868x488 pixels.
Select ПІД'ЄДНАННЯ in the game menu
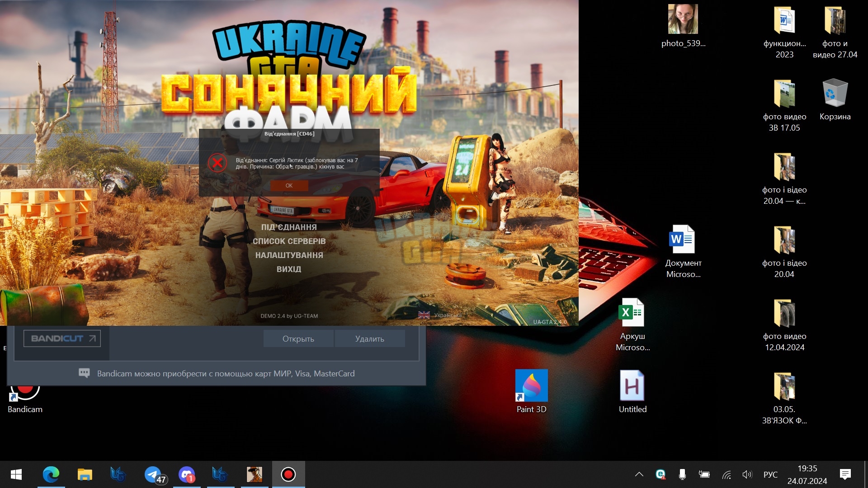point(289,227)
